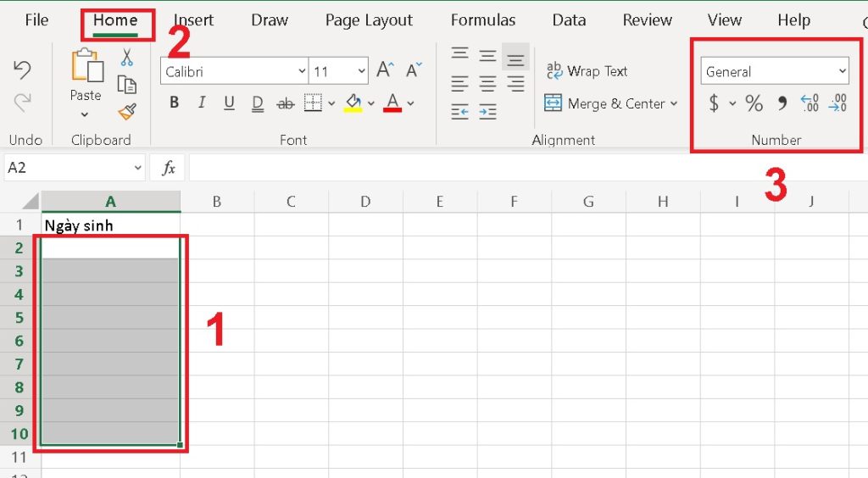Viewport: 868px width, 478px height.
Task: Apply Comma Style format
Action: 782,103
